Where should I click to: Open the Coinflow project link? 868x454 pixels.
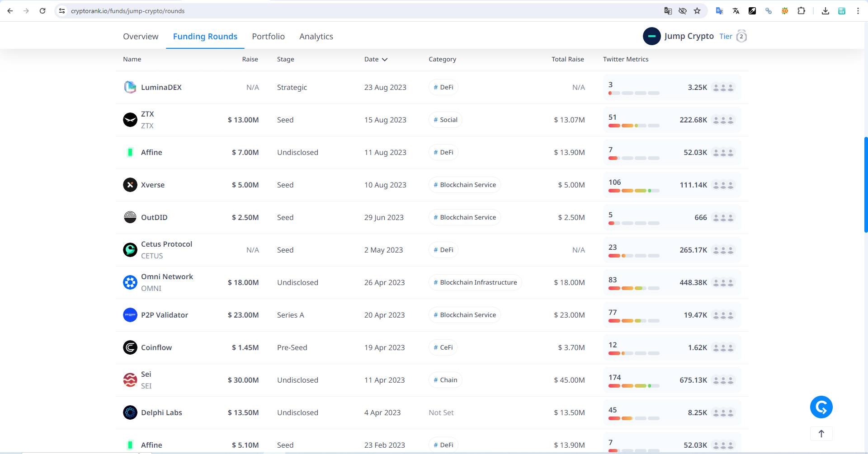coord(156,347)
